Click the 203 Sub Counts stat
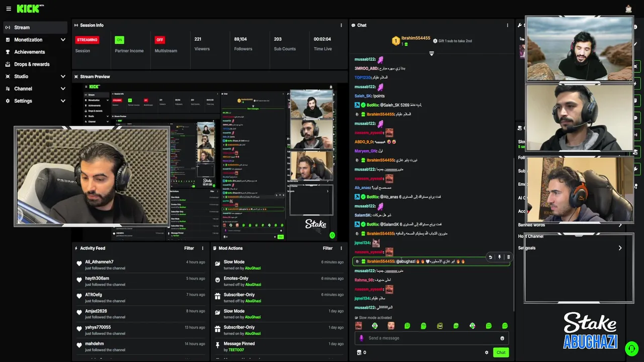This screenshot has height=362, width=644. (x=285, y=44)
